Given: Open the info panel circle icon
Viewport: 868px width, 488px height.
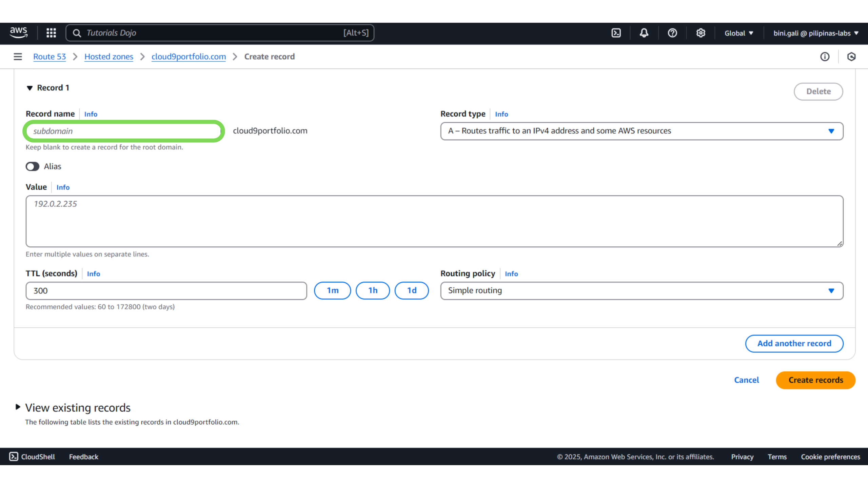Looking at the screenshot, I should (x=825, y=57).
